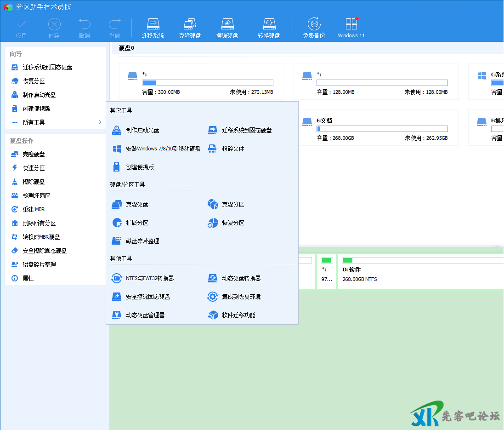Click 重建 MBR in the disk operations
Screen dimensions: 504x430
pos(34,210)
